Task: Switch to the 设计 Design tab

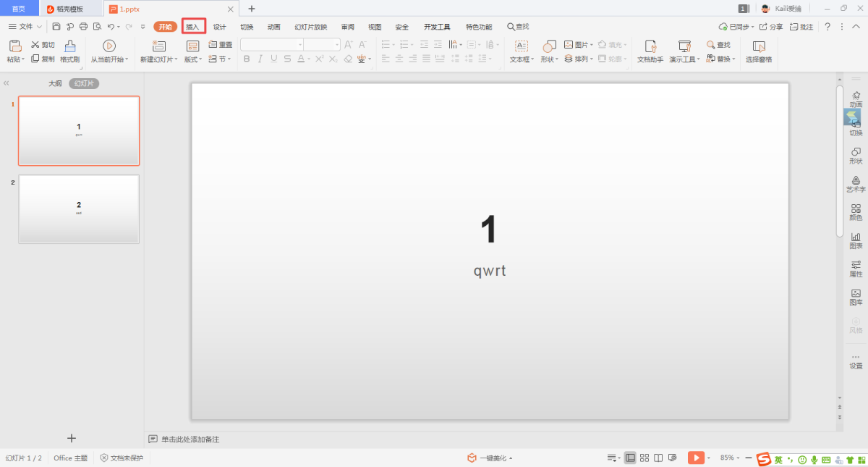Action: click(219, 27)
